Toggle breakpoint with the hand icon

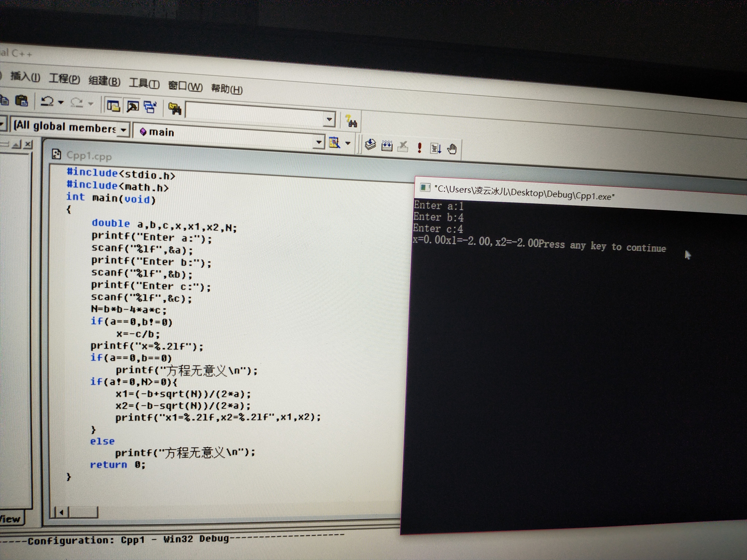tap(452, 149)
